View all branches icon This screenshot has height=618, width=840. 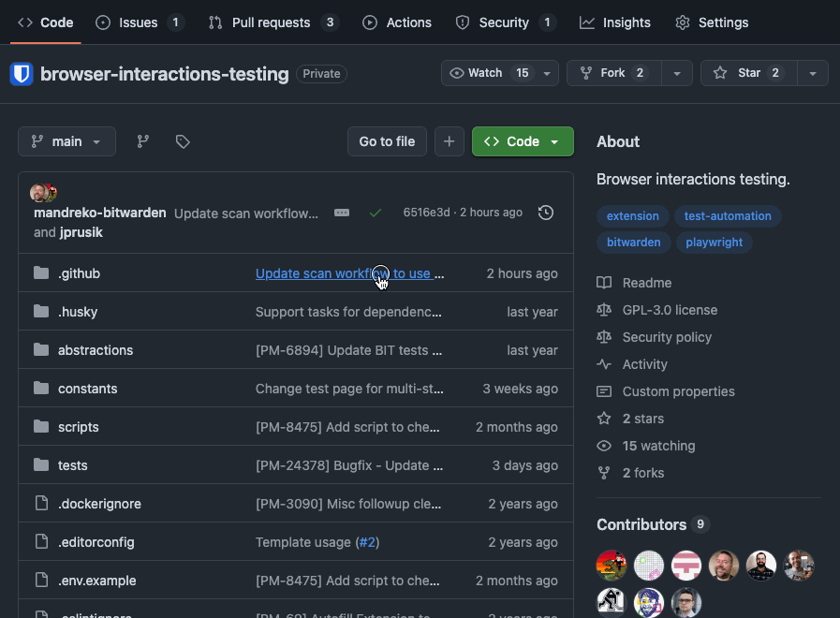[x=143, y=141]
